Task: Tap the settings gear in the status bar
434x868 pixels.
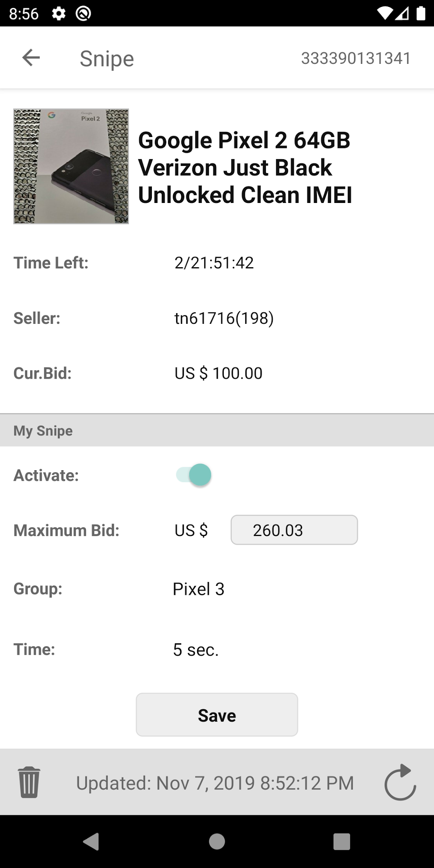Action: point(59,14)
